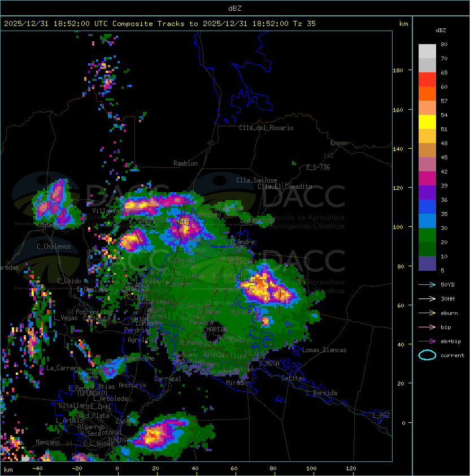Pick the light gray 70–80 dBZ swatch

pos(427,51)
